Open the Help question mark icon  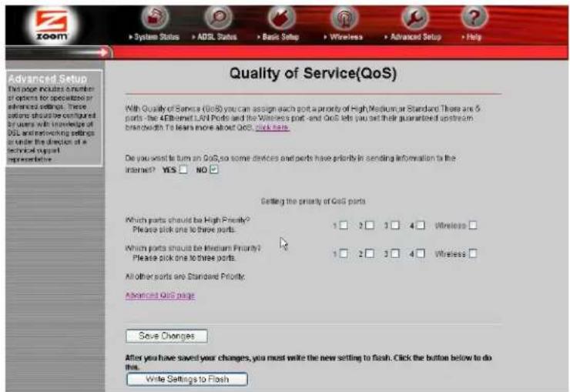tap(474, 17)
